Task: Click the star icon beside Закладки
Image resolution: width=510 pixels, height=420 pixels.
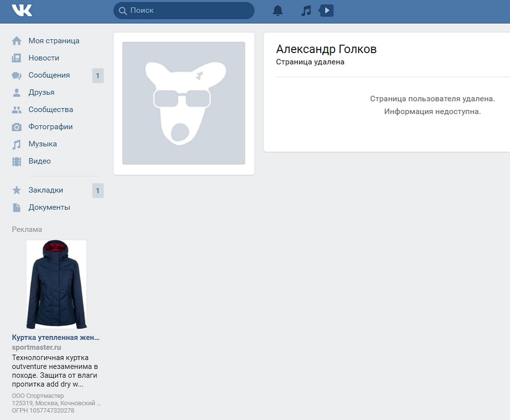Action: [17, 190]
